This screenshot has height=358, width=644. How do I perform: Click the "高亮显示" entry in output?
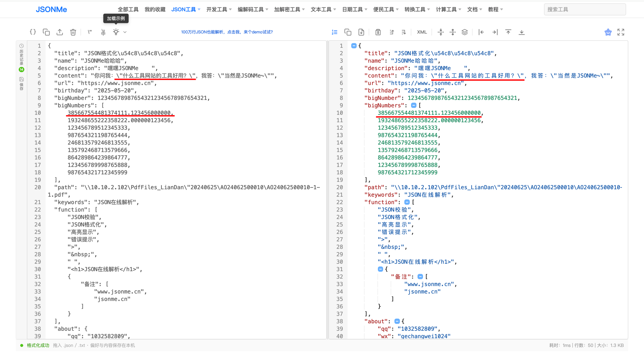tap(394, 225)
